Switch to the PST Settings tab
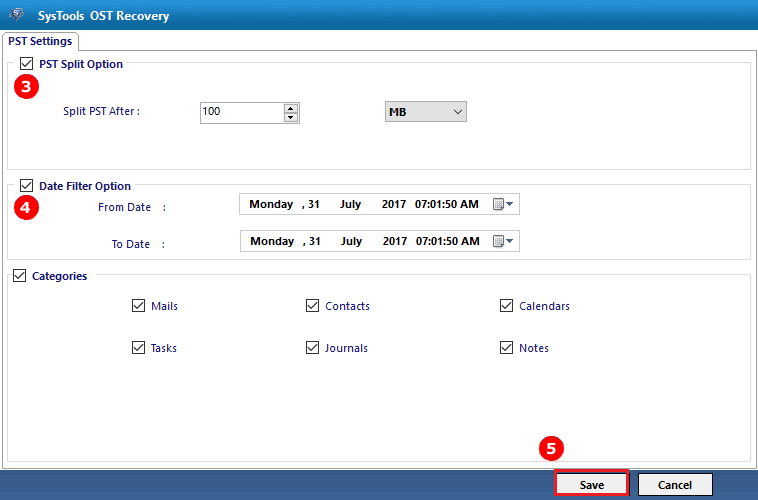The height and width of the screenshot is (500, 758). 40,41
